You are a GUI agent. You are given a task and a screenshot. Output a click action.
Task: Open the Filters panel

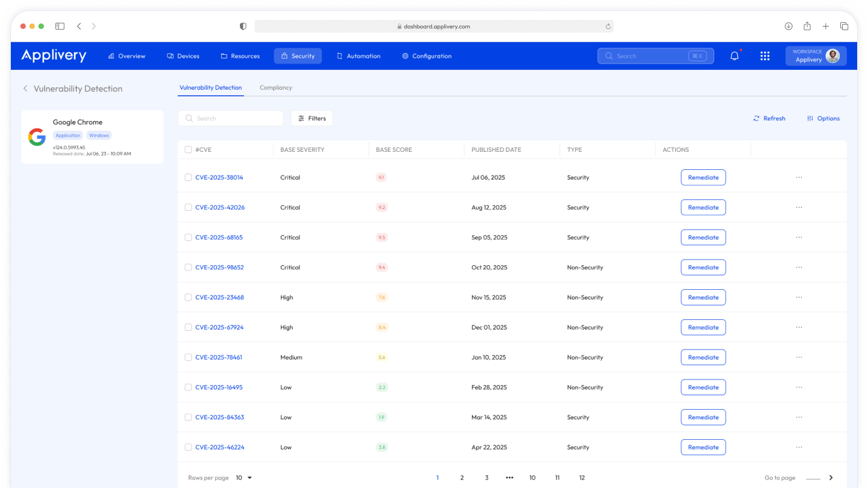coord(312,118)
